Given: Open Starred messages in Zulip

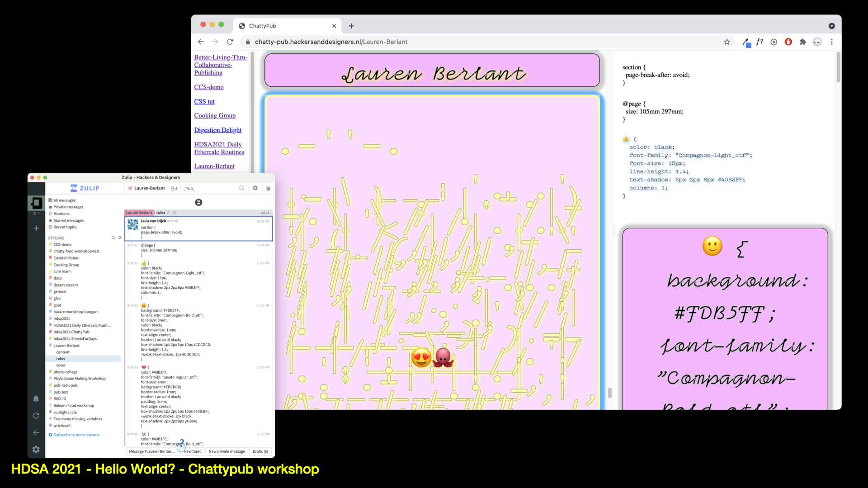Looking at the screenshot, I should tap(68, 221).
